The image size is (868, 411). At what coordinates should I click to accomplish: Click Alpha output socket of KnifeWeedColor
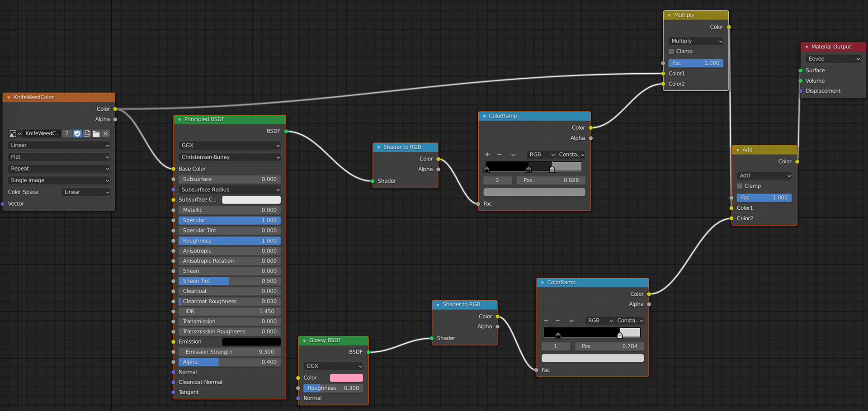click(115, 119)
